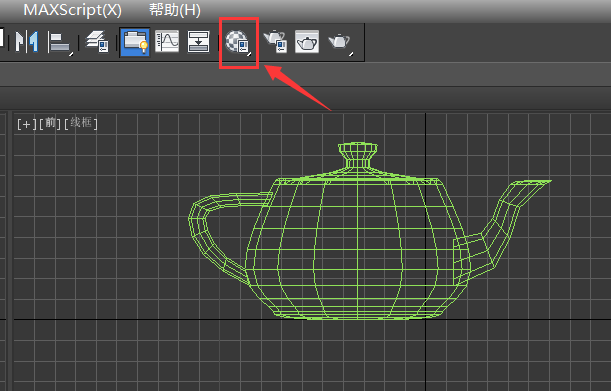Select the Align tool
The image size is (611, 391).
click(60, 42)
